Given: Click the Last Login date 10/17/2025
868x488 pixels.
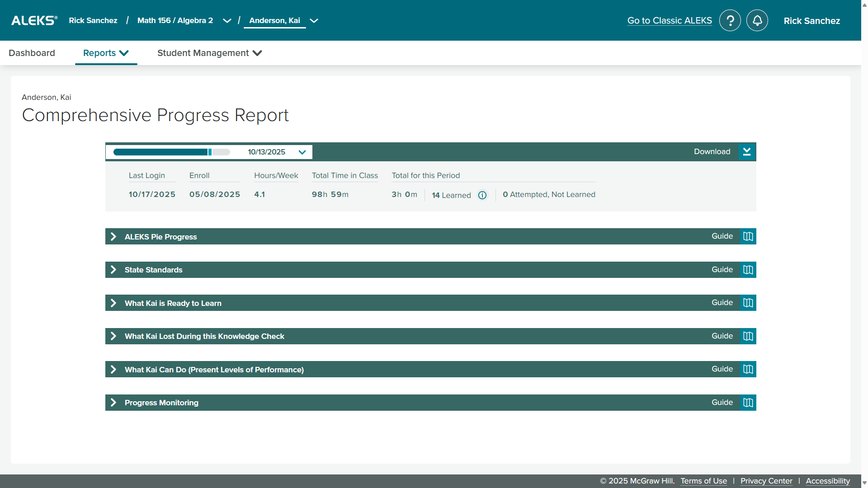Looking at the screenshot, I should pos(152,194).
